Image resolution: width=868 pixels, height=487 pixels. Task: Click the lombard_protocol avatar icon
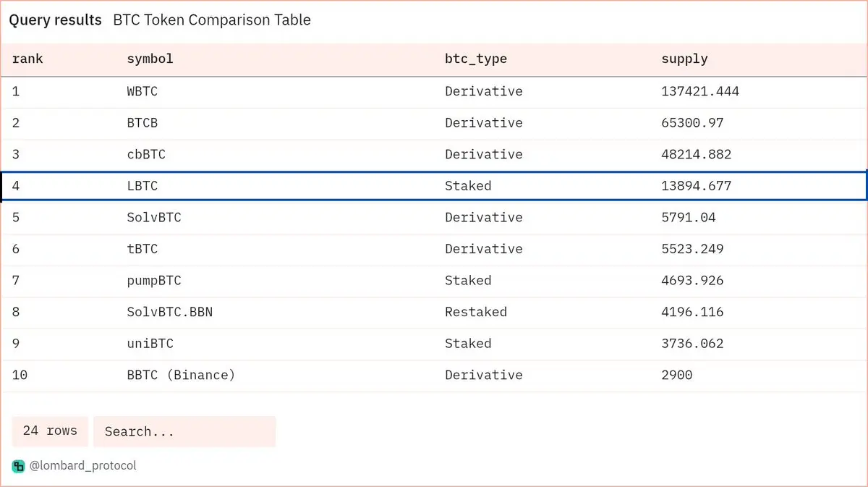click(18, 466)
